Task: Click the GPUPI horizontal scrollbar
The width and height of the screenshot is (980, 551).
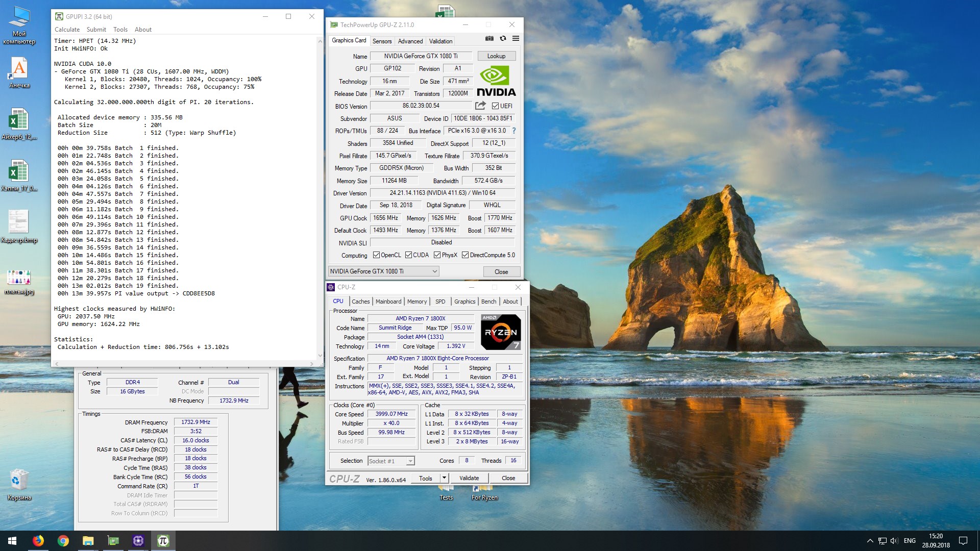Action: coord(184,364)
